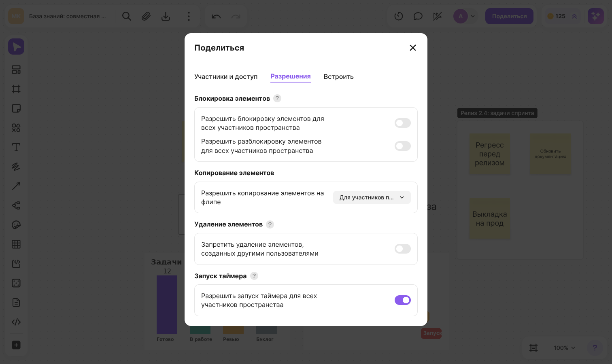
Task: Open the 100% zoom level dropdown
Action: click(x=564, y=348)
